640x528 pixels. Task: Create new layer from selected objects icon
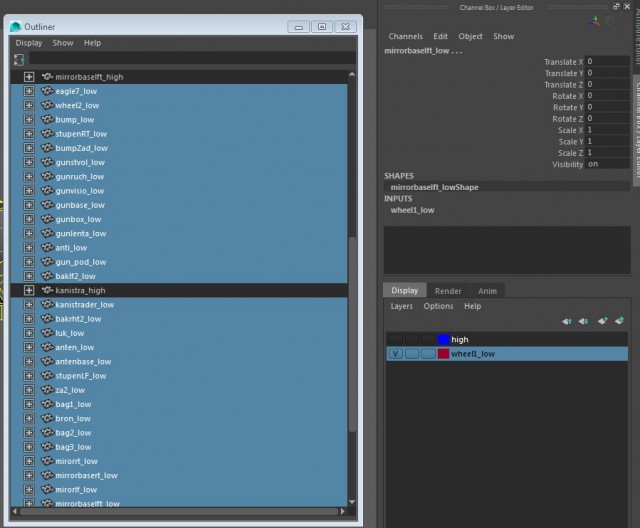(x=619, y=321)
